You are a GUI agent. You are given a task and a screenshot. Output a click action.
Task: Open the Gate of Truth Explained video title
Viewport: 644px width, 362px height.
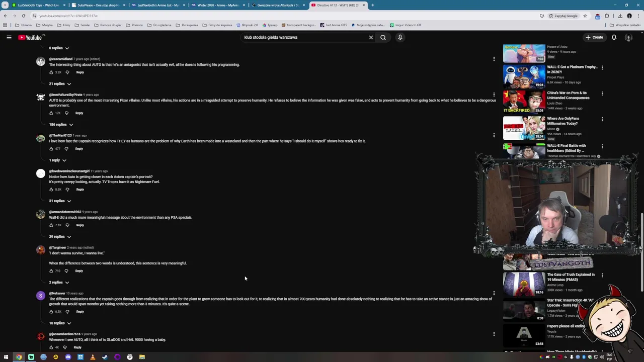pyautogui.click(x=571, y=277)
